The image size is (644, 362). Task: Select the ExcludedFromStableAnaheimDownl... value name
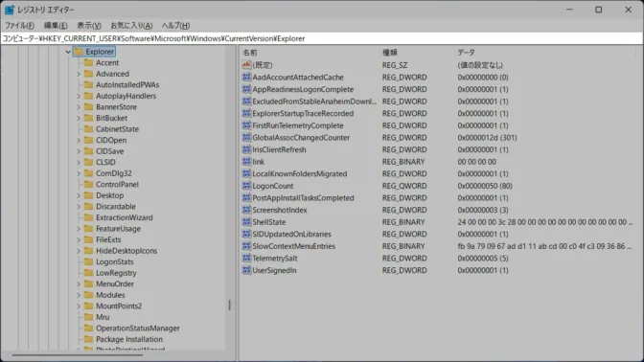click(314, 102)
